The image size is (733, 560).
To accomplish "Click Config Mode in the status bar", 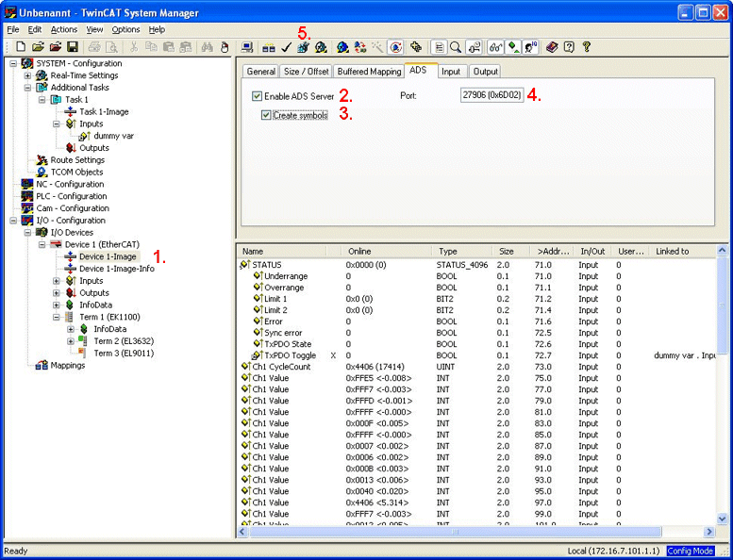I will click(x=690, y=552).
